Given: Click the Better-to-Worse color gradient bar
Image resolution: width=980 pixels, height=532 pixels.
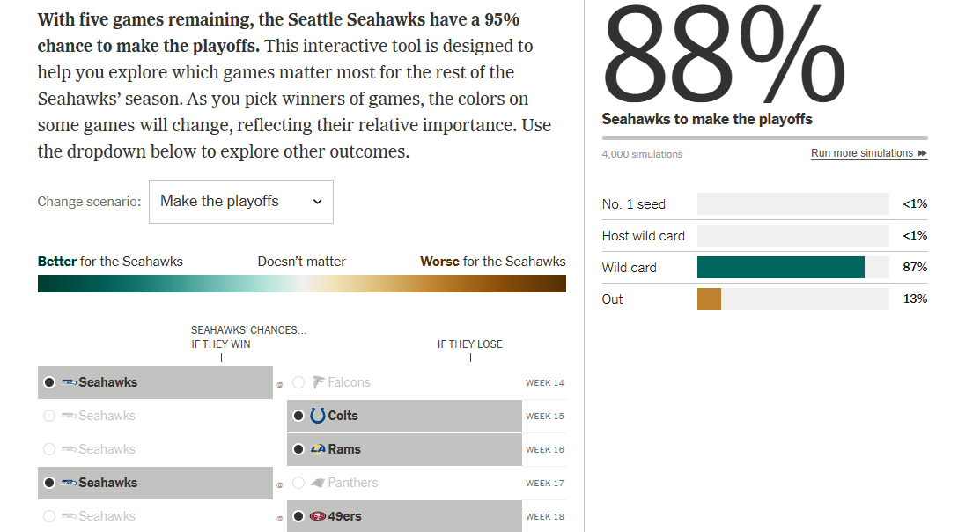Looking at the screenshot, I should click(x=301, y=284).
